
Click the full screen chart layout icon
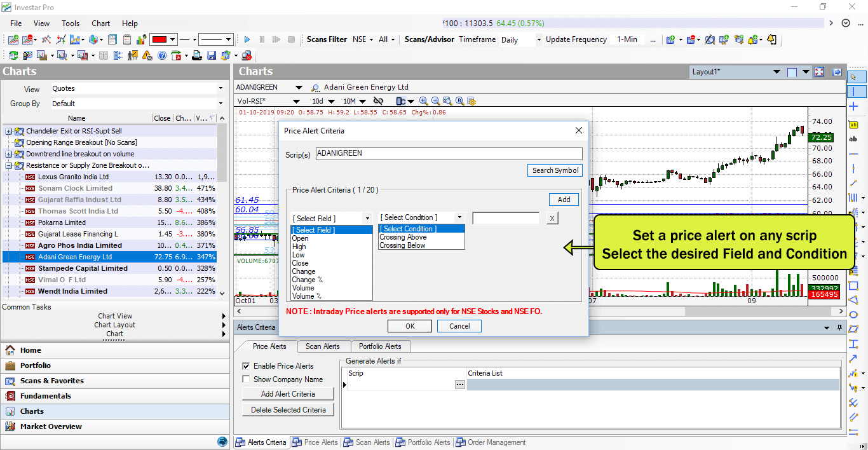click(819, 72)
